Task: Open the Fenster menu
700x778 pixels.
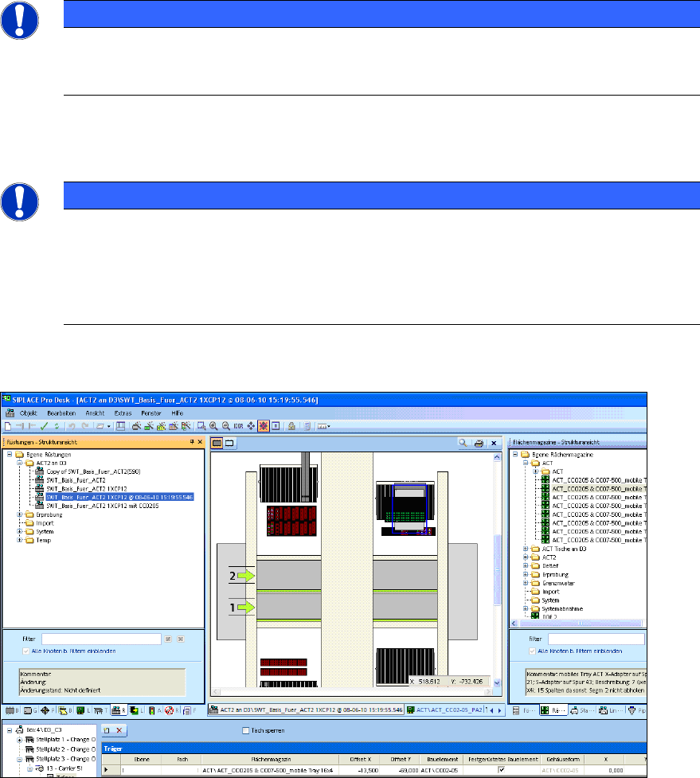Action: [x=151, y=412]
